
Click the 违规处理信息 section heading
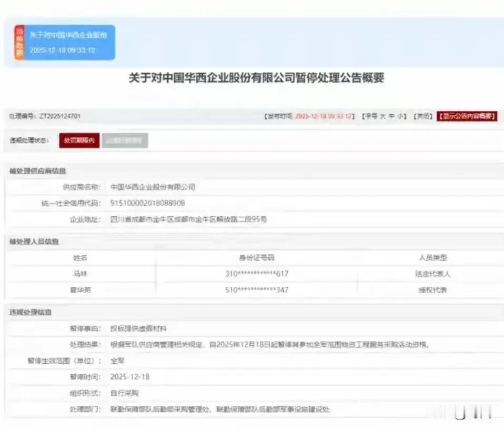point(31,312)
